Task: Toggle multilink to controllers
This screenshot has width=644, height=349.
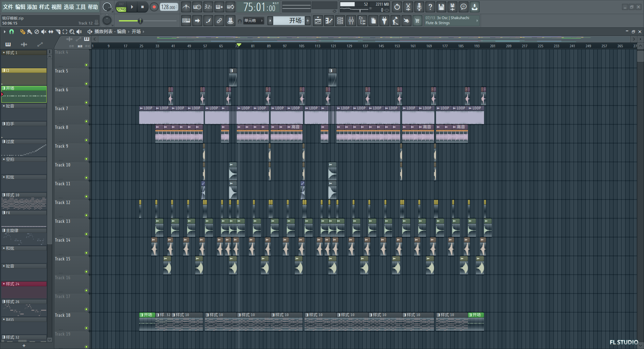Action: click(x=230, y=21)
